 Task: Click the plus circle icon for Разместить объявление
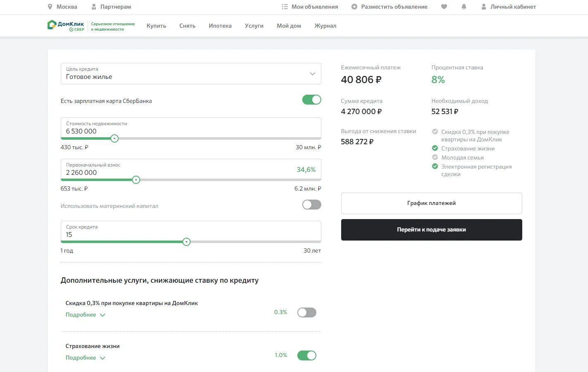click(x=354, y=7)
